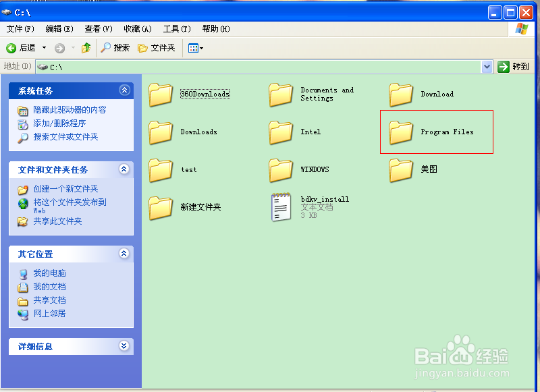Click the 搜索文件或文件夹 magnifier icon
Screen dimensions: 540x392
(23, 138)
